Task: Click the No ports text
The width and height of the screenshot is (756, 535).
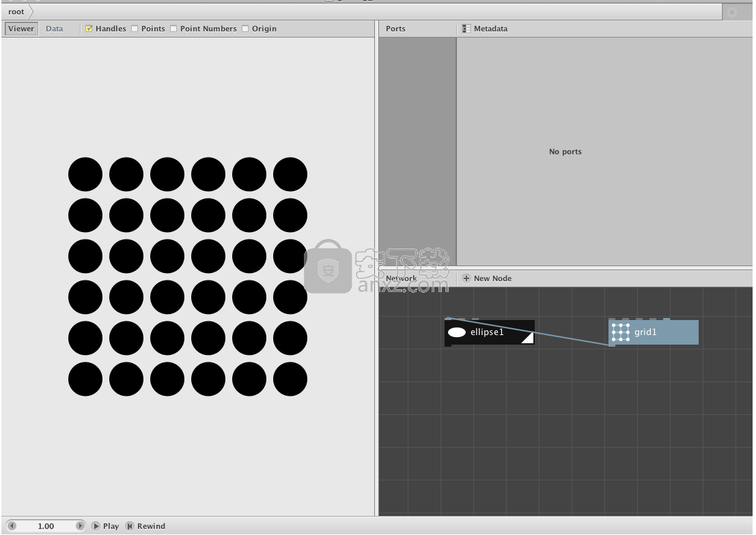Action: pos(565,151)
